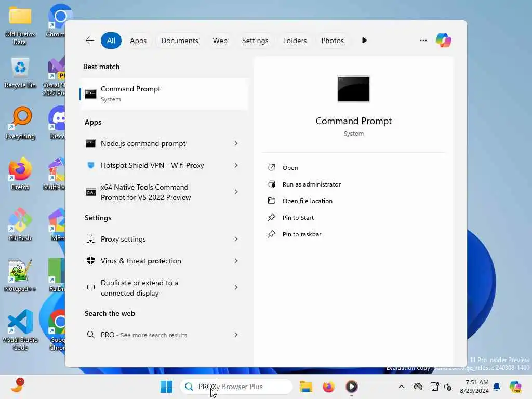Switch to the Photos filter tab
532x399 pixels.
tap(332, 41)
